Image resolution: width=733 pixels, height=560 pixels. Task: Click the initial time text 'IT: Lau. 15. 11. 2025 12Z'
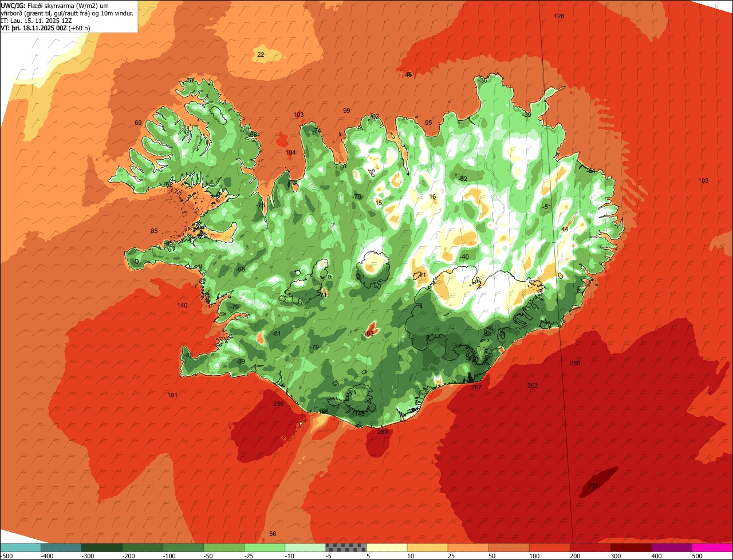37,21
